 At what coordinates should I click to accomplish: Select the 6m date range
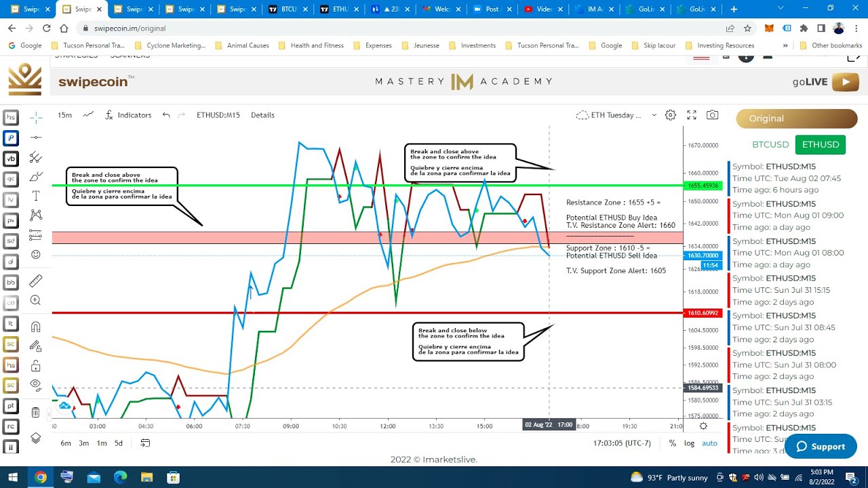point(66,443)
